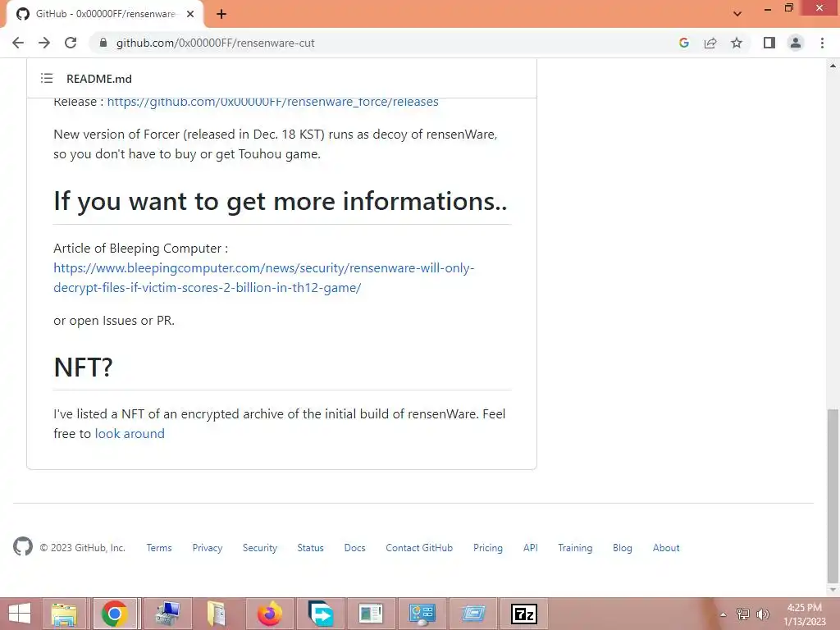Click the README.md file name header
The image size is (840, 630).
tap(99, 79)
